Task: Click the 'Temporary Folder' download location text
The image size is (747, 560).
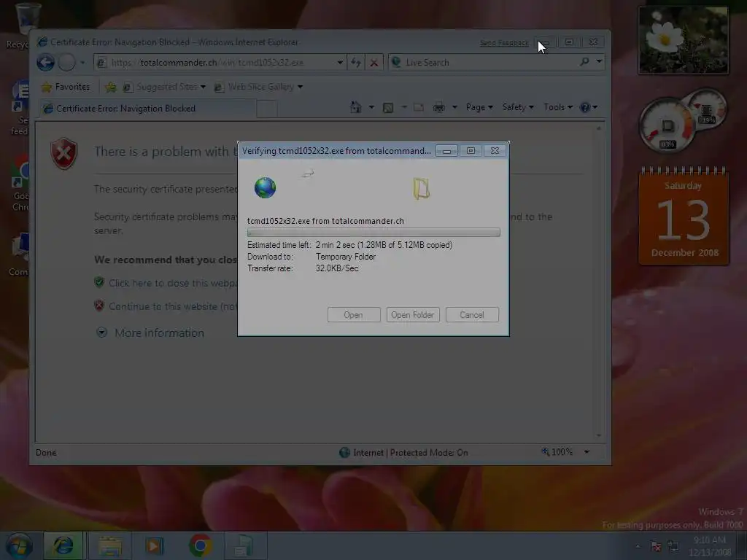Action: pyautogui.click(x=345, y=257)
